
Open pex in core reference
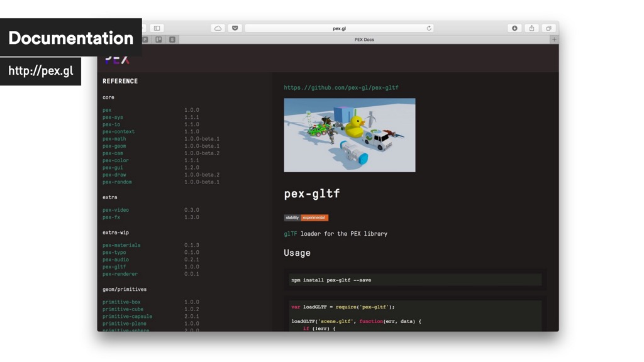(107, 110)
